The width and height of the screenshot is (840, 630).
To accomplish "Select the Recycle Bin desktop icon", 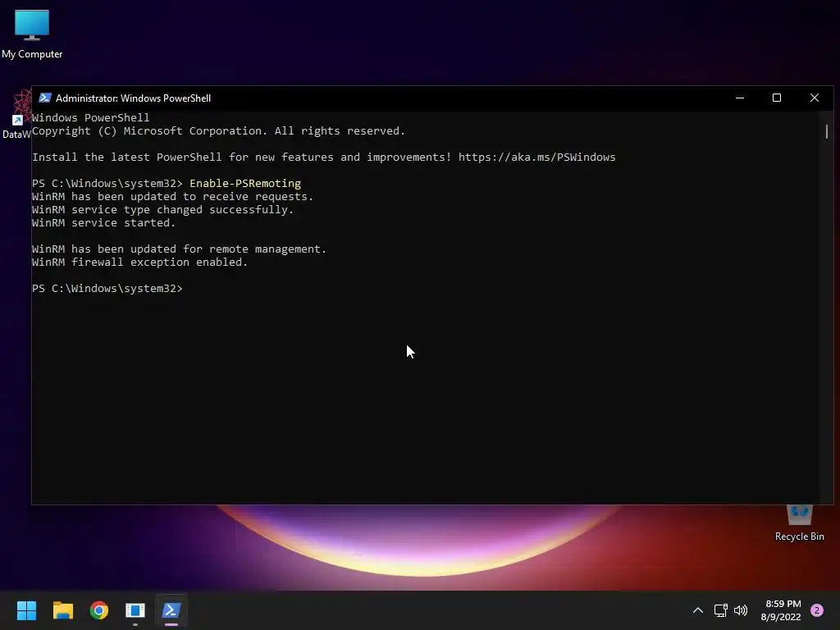I will 799,524.
